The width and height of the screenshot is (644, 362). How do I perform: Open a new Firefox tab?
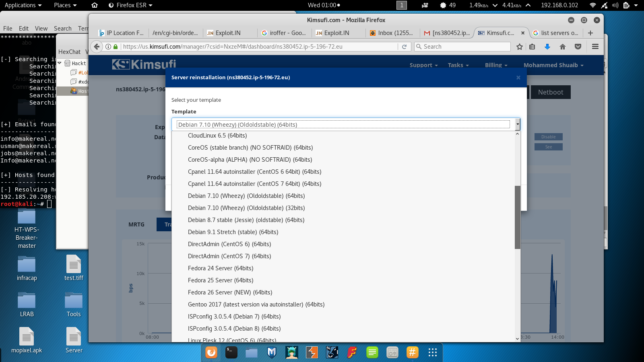coord(590,33)
